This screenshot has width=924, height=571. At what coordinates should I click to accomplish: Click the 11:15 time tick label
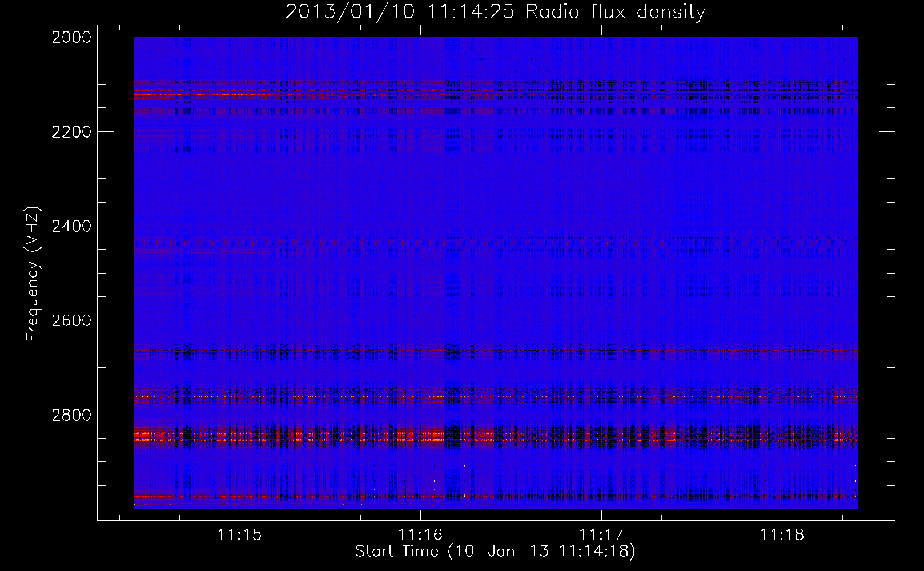coord(240,534)
